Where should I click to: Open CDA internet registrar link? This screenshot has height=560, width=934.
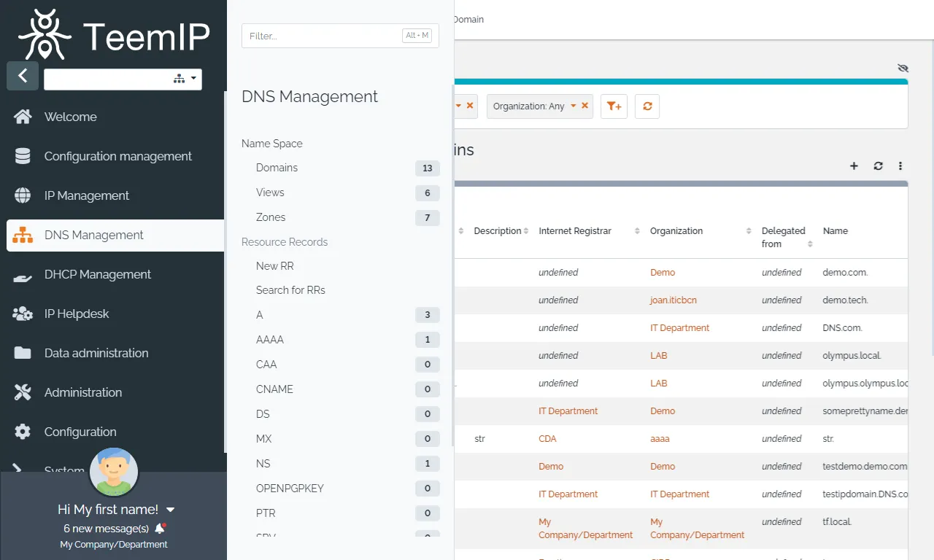(x=547, y=439)
